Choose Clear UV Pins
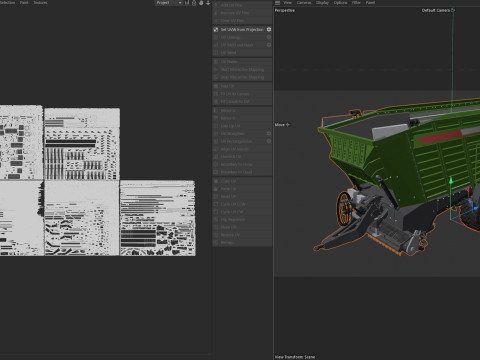Screen dimensions: 480x360 242,20
